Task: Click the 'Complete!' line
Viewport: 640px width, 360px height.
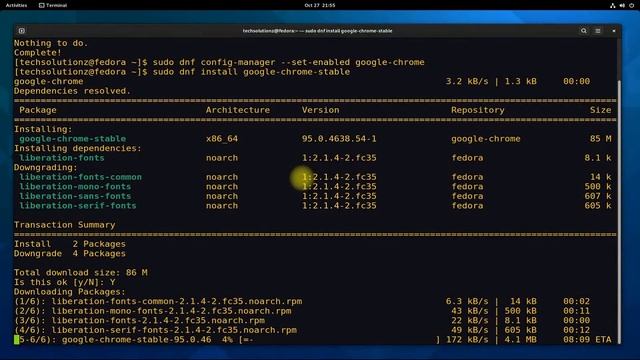Action: click(38, 53)
